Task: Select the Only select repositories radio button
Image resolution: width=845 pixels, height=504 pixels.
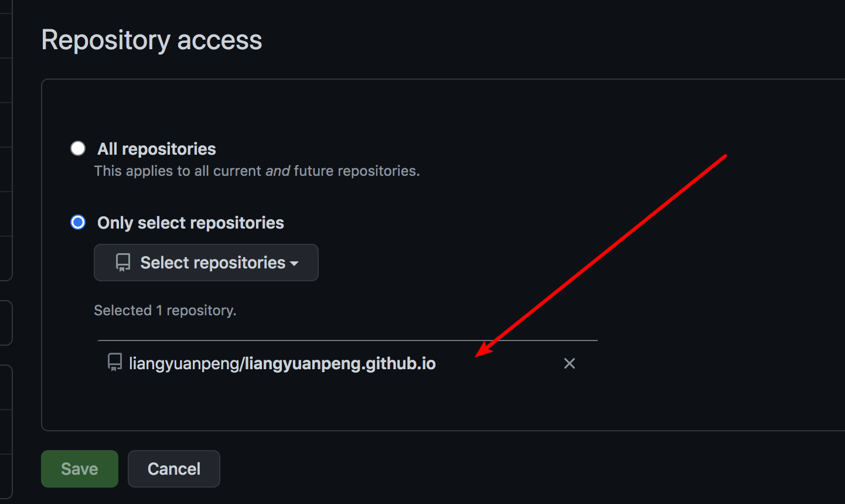Action: (x=78, y=222)
